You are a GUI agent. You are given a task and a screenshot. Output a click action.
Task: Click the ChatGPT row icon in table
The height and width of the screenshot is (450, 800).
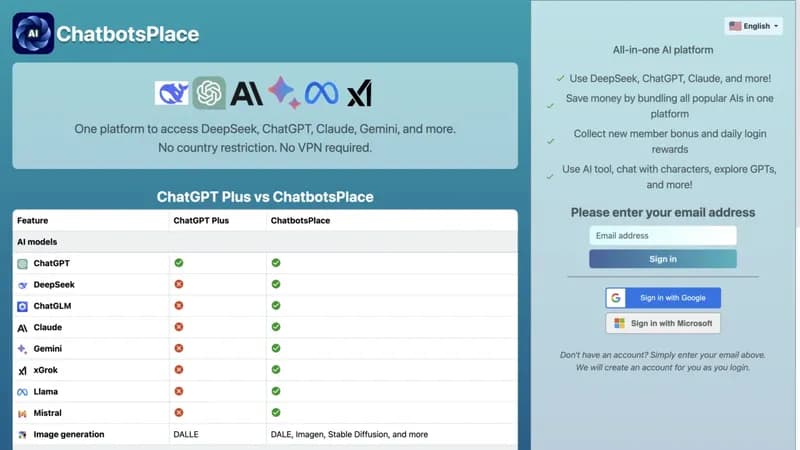point(22,264)
